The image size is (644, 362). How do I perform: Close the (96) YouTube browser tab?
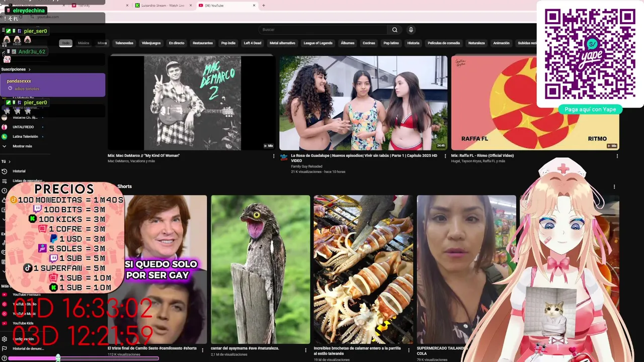pos(254,6)
